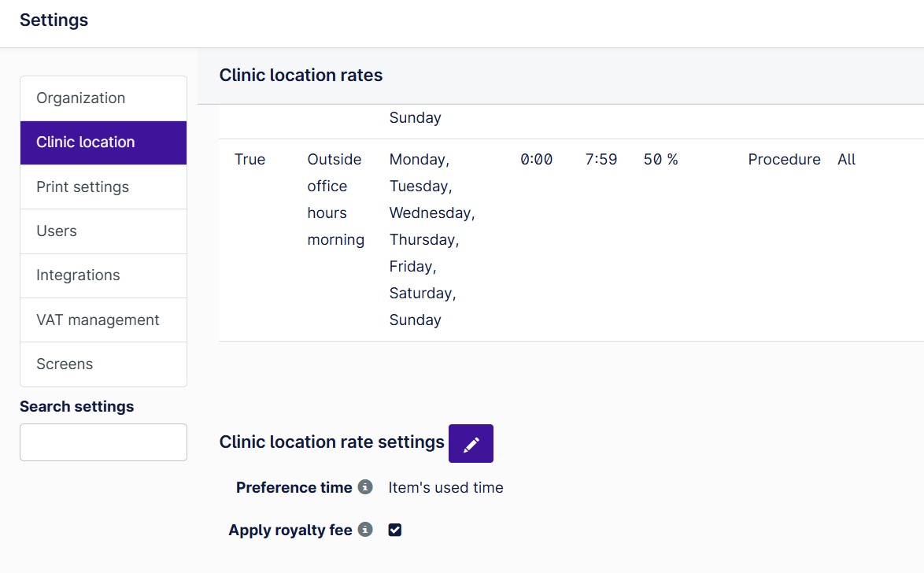Screen dimensions: 924x573
Task: Select the Screens menu item
Action: [103, 364]
